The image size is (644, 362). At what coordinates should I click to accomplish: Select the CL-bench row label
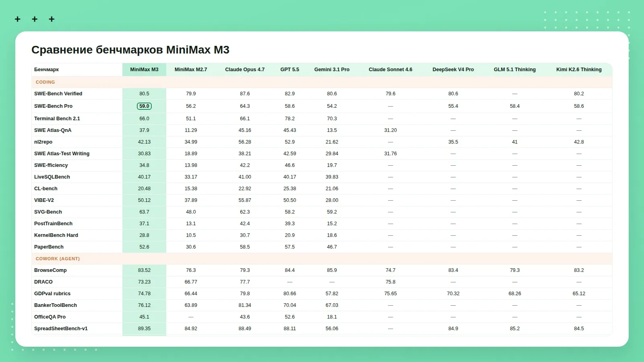tap(46, 189)
